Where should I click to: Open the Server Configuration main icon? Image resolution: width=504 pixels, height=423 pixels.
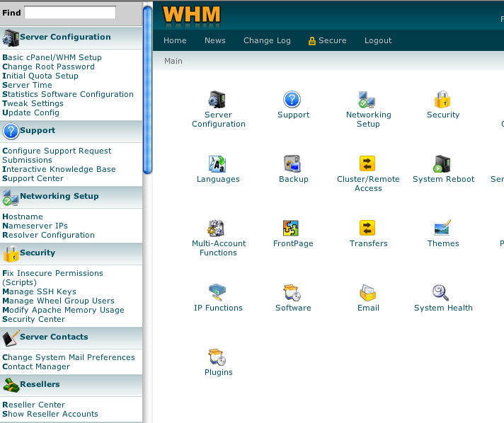tap(217, 100)
